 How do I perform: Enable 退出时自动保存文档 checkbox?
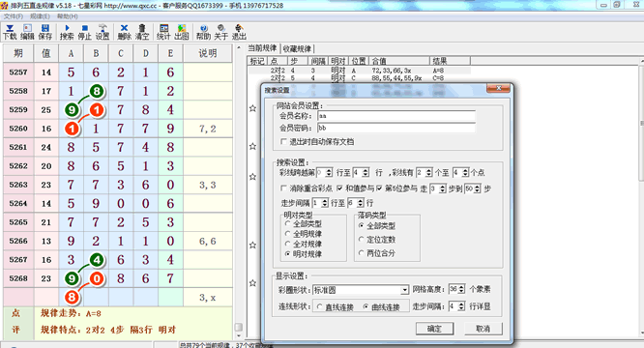[283, 141]
